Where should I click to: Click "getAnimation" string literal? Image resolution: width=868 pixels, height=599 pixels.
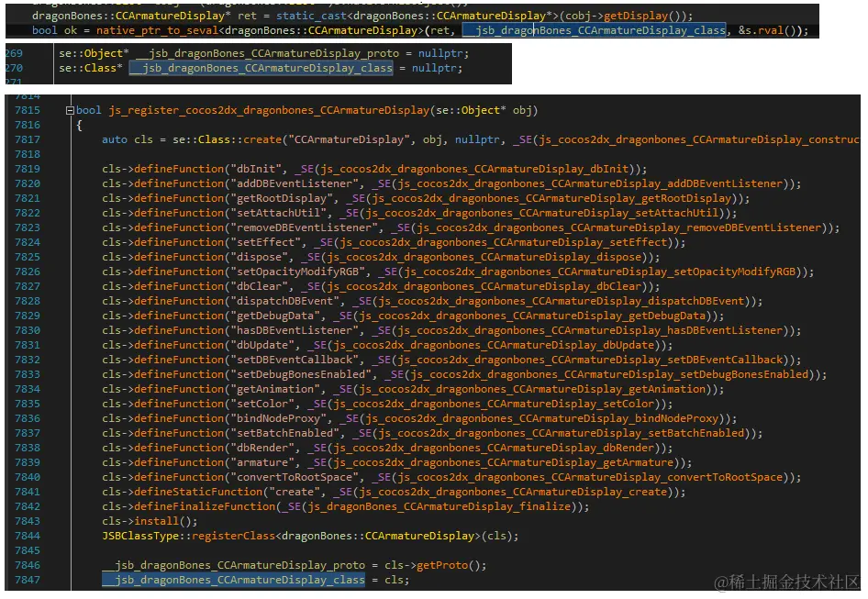pos(275,389)
